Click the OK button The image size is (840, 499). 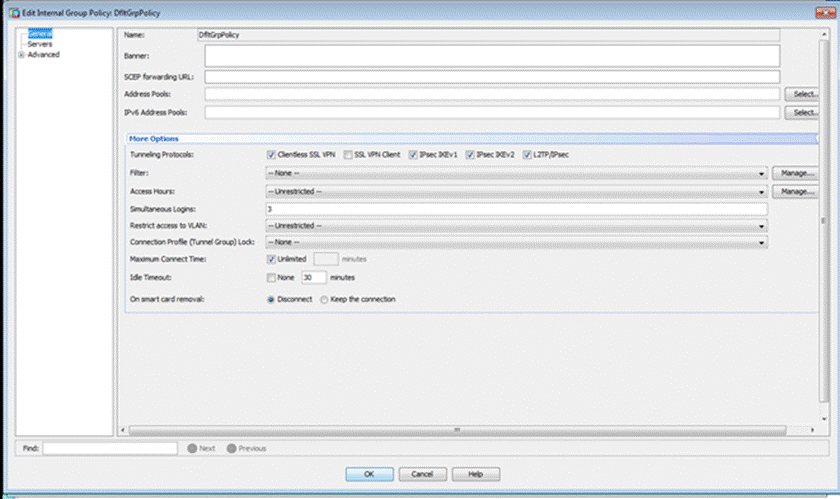(x=369, y=474)
